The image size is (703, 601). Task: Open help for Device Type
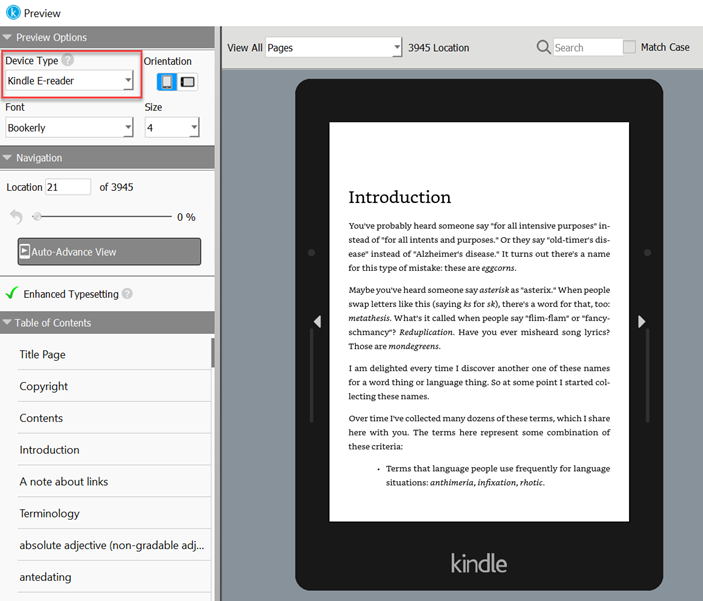[68, 60]
